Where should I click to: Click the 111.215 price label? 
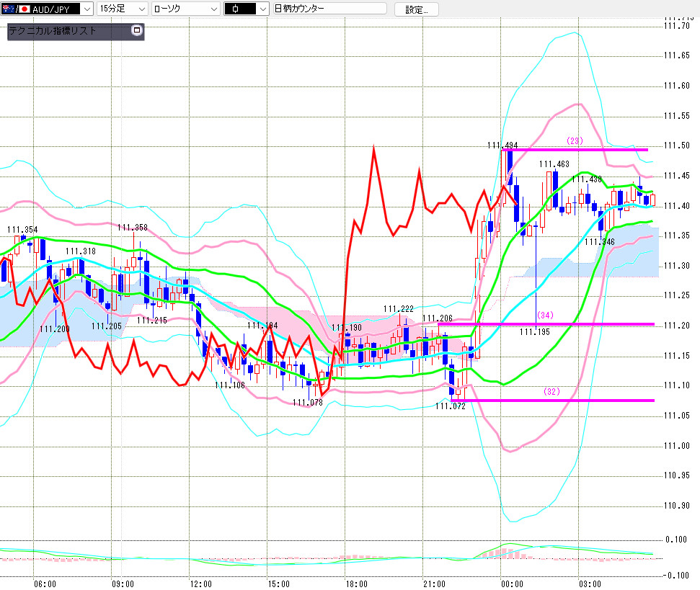pos(152,320)
